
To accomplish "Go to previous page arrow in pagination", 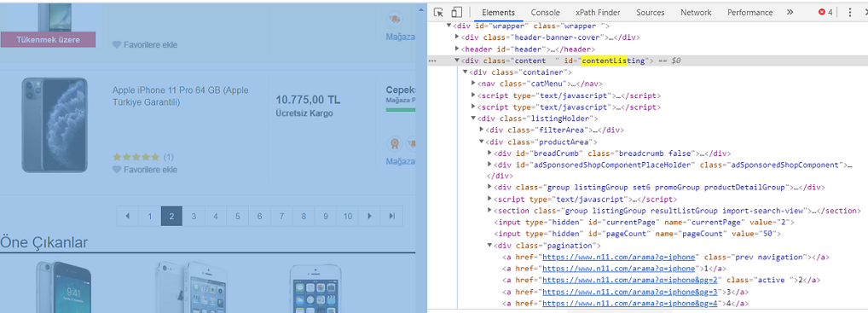I will click(128, 216).
